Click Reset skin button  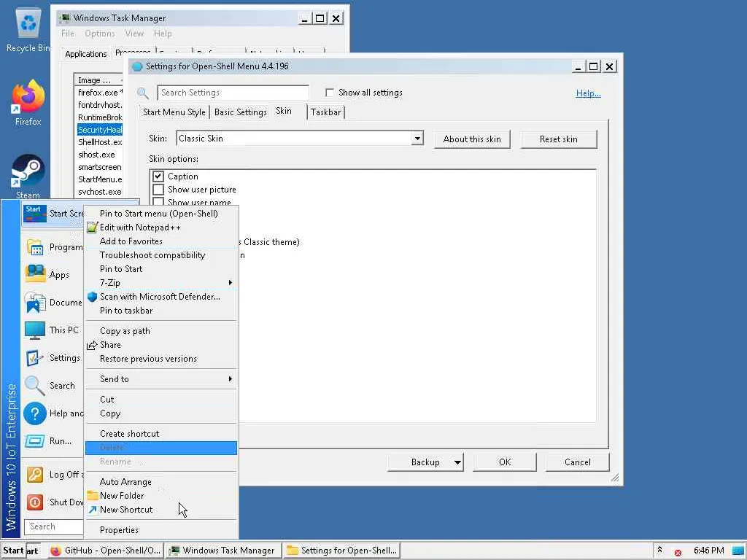pos(558,139)
